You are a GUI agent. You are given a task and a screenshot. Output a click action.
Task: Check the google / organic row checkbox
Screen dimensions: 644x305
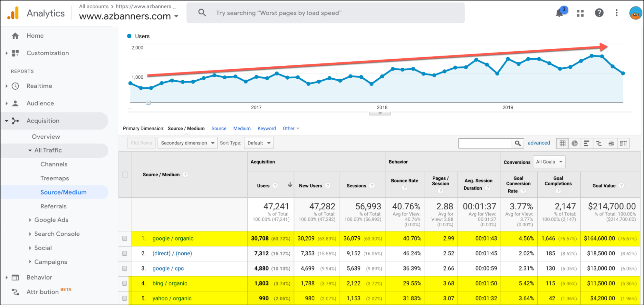125,239
